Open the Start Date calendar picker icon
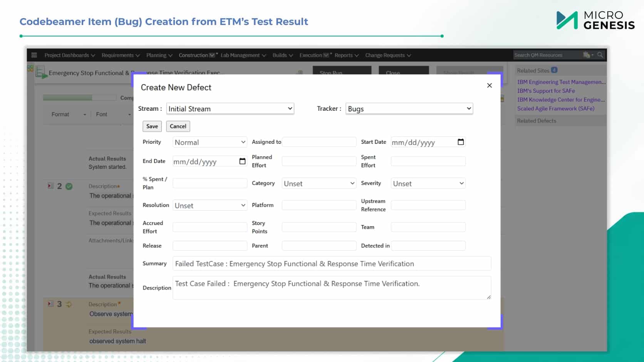This screenshot has height=362, width=644. [461, 142]
